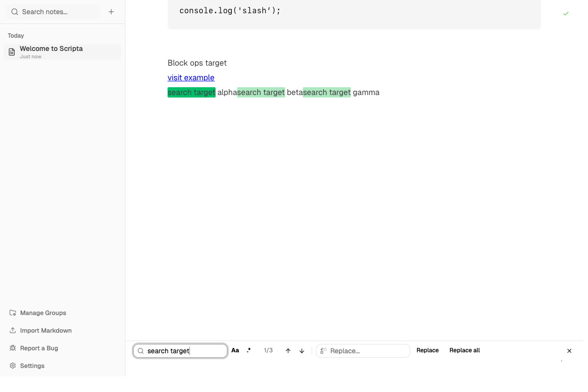Create a new note using the plus icon

coord(111,11)
